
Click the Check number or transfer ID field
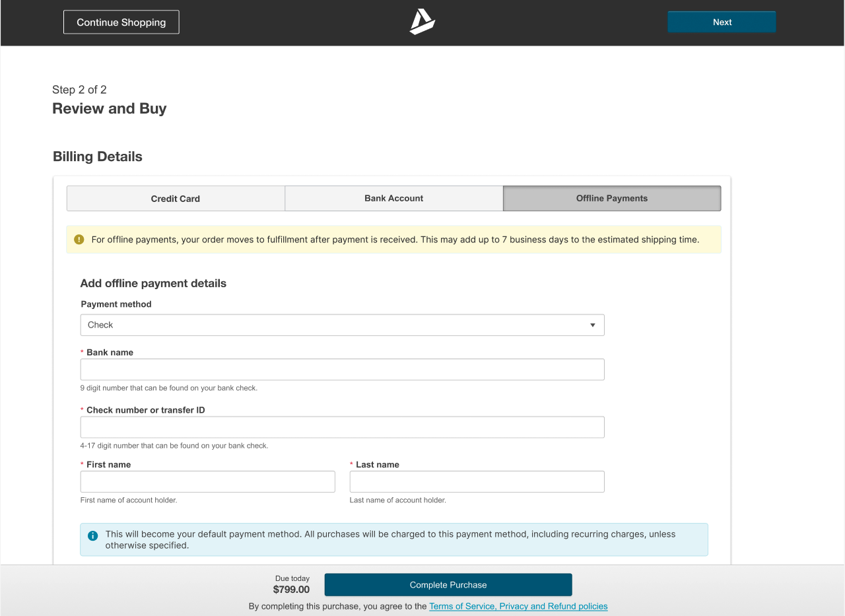(x=342, y=427)
